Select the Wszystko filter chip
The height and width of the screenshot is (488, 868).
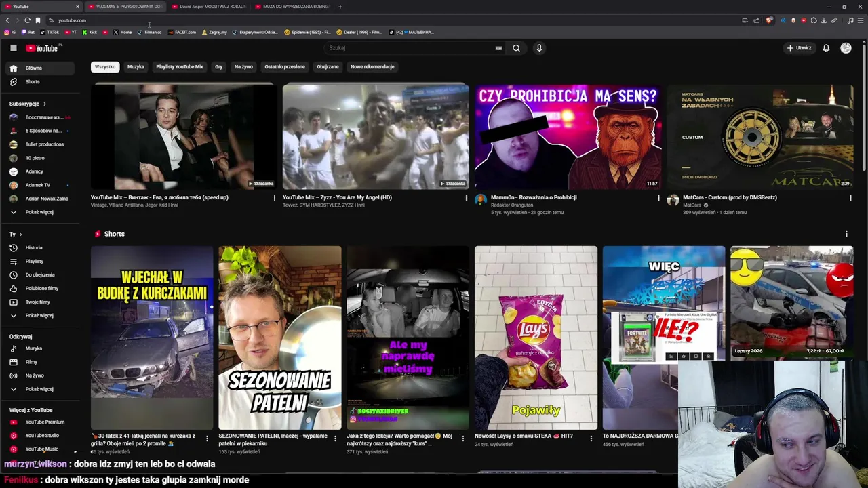pyautogui.click(x=105, y=67)
